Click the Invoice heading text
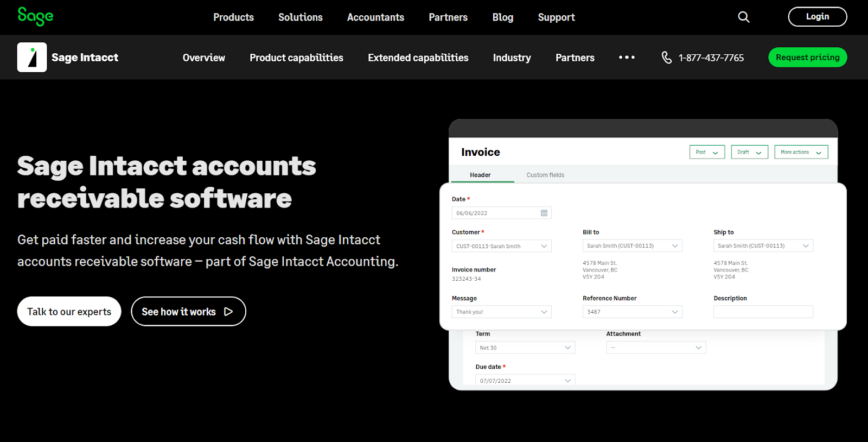The width and height of the screenshot is (868, 442). [x=481, y=152]
